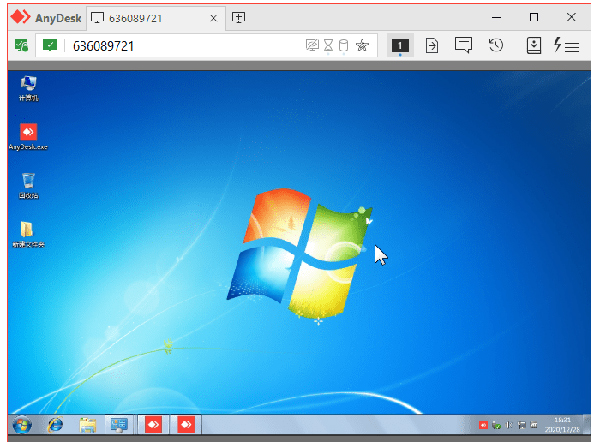This screenshot has height=442, width=600.
Task: Open the file transfer download icon
Action: click(x=534, y=45)
